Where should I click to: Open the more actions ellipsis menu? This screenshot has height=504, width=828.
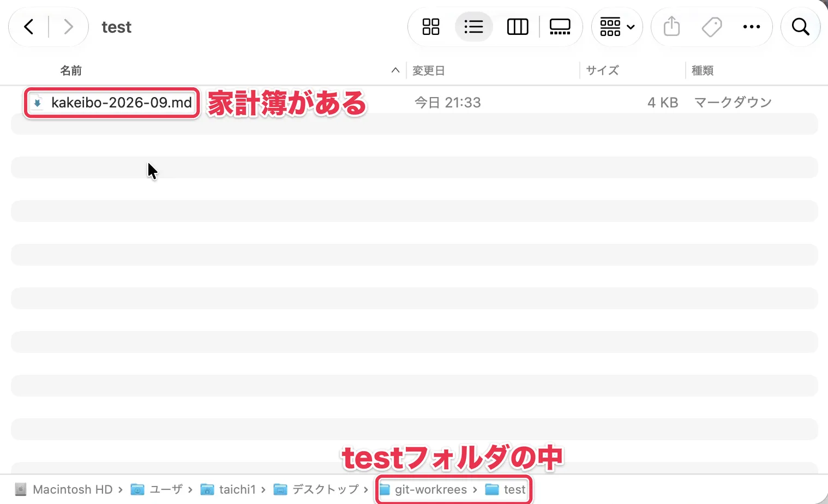pyautogui.click(x=752, y=27)
